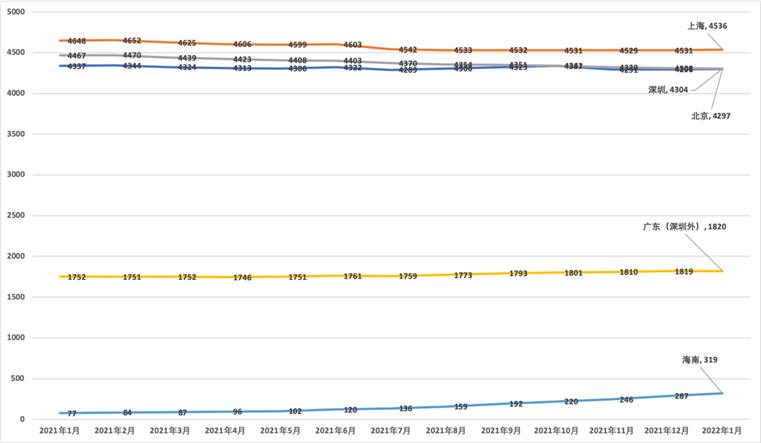Click gray line data label '4423'
The height and width of the screenshot is (443, 761).
pyautogui.click(x=242, y=59)
